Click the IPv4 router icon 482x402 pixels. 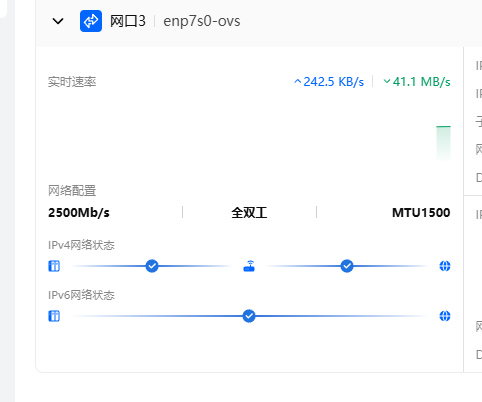pos(249,266)
